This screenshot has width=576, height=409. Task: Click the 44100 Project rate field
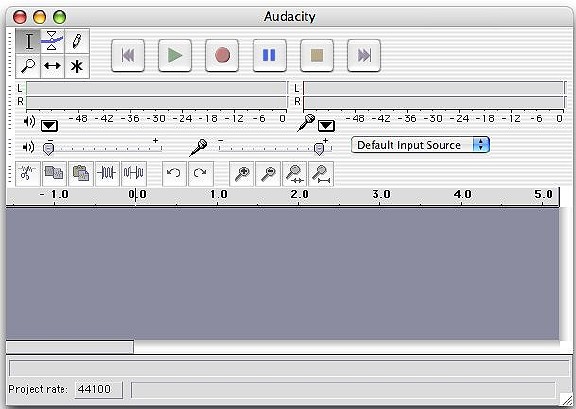(x=98, y=389)
